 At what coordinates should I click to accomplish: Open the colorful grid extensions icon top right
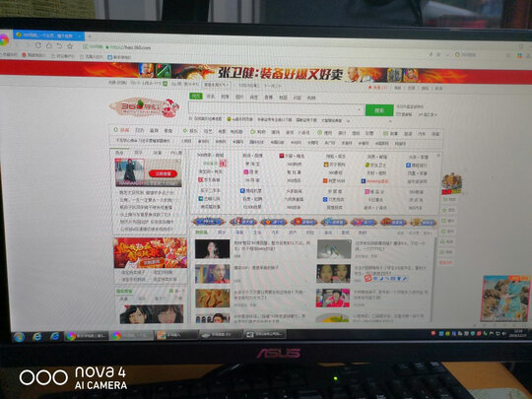[519, 55]
